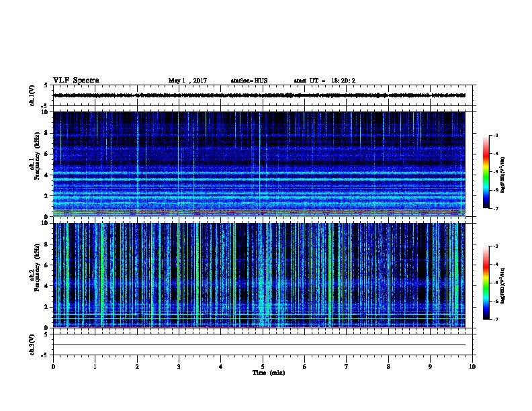Click time axis tick label "5"
The height and width of the screenshot is (411, 532).
tap(263, 367)
